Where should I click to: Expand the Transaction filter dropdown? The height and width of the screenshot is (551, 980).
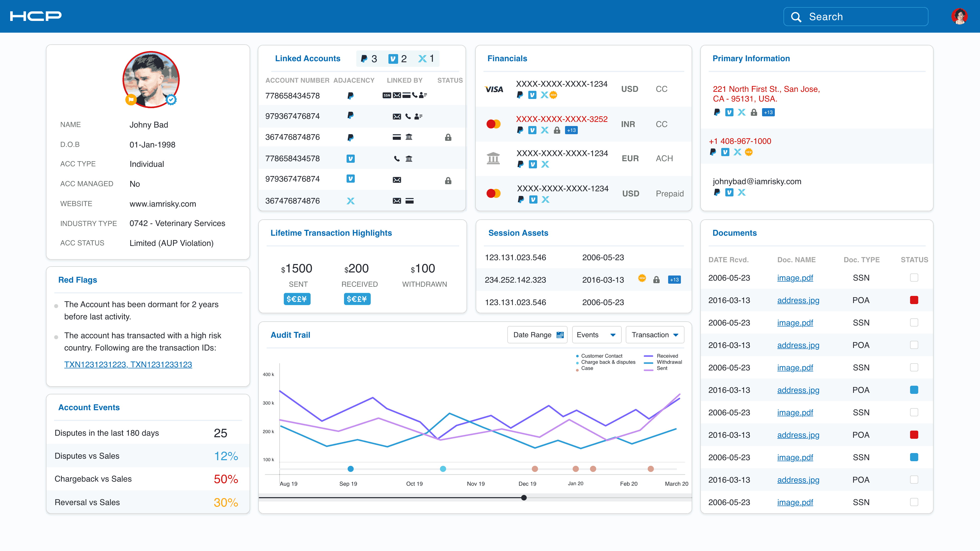[x=655, y=335]
